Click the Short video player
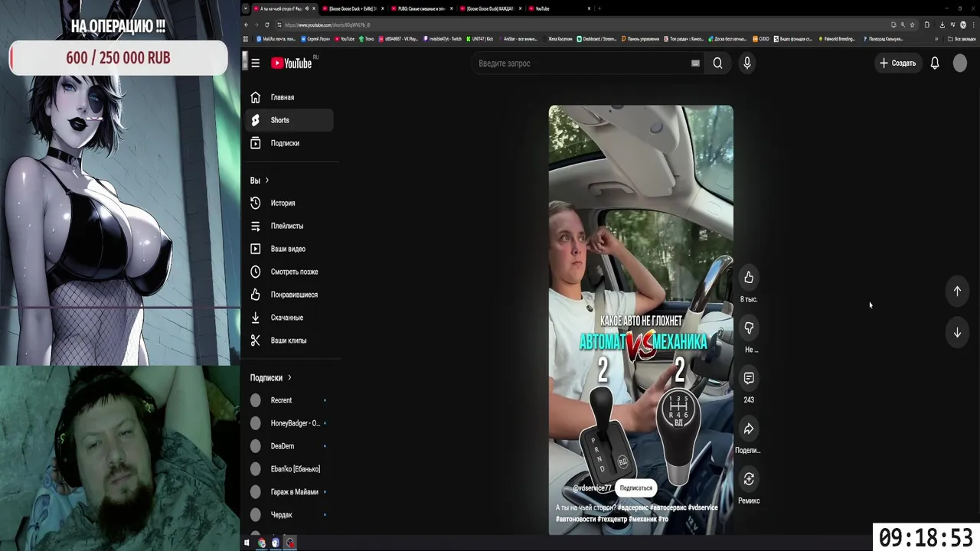The image size is (980, 551). coord(641,320)
